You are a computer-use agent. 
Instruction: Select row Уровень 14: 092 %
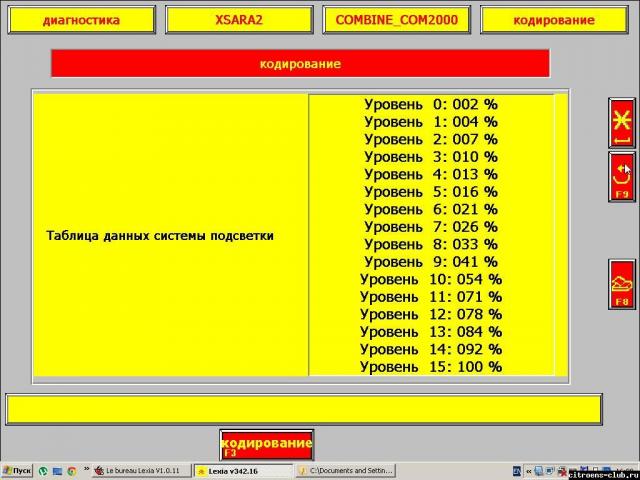431,350
